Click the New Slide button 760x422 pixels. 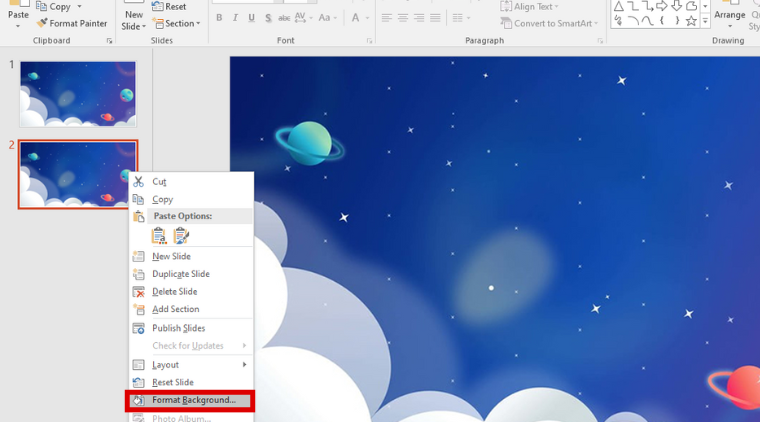click(134, 16)
